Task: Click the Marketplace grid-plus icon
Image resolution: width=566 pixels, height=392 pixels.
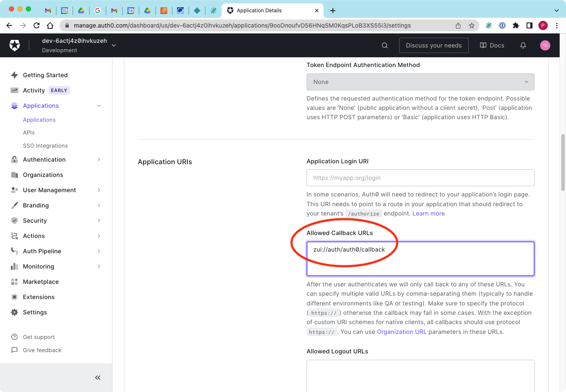Action: pos(14,282)
